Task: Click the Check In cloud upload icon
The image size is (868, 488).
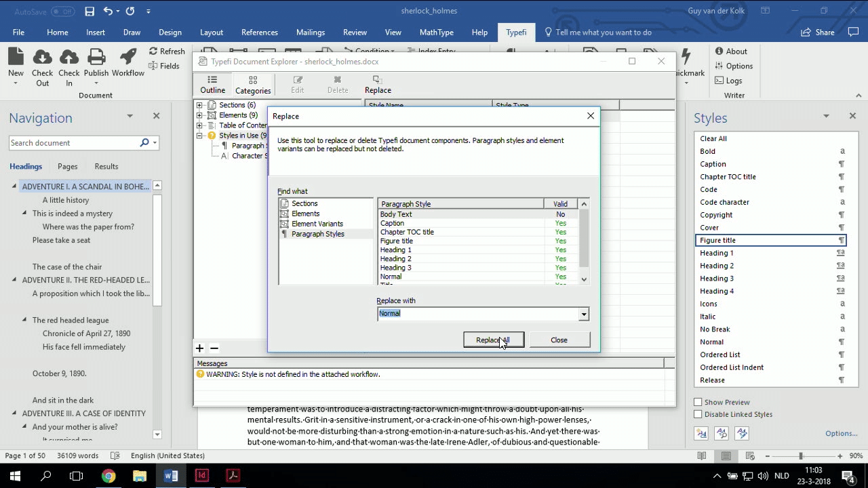Action: (68, 56)
